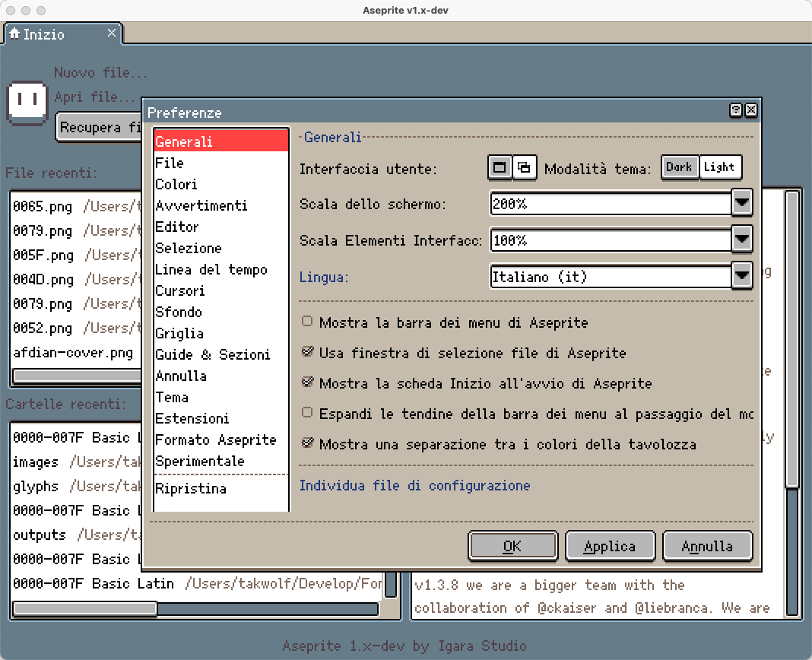Click Individua file di configurazione link
This screenshot has width=812, height=660.
coord(415,485)
